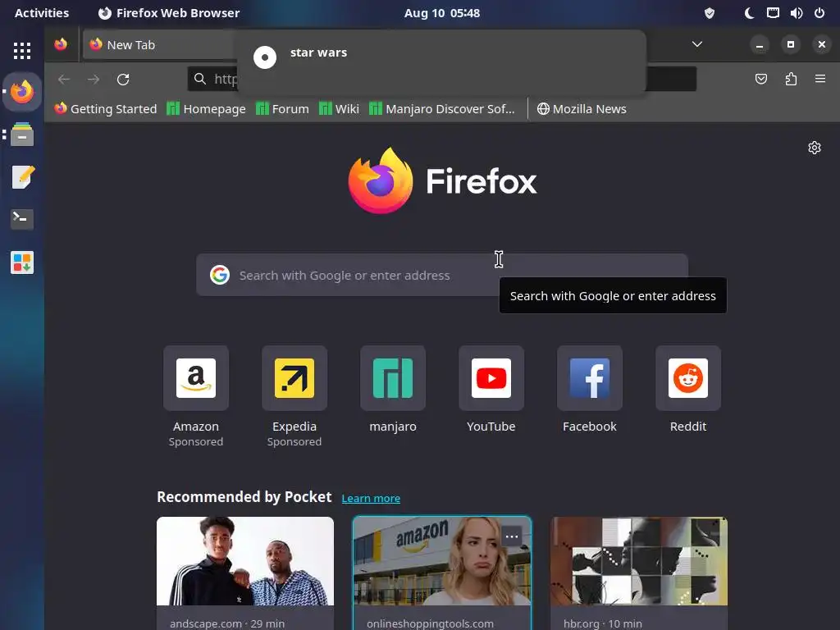The width and height of the screenshot is (840, 630).
Task: Open the Activities overview
Action: point(42,13)
